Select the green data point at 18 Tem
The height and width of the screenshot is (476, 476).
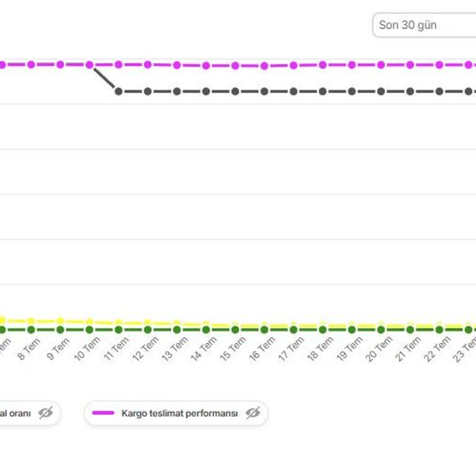coord(322,330)
